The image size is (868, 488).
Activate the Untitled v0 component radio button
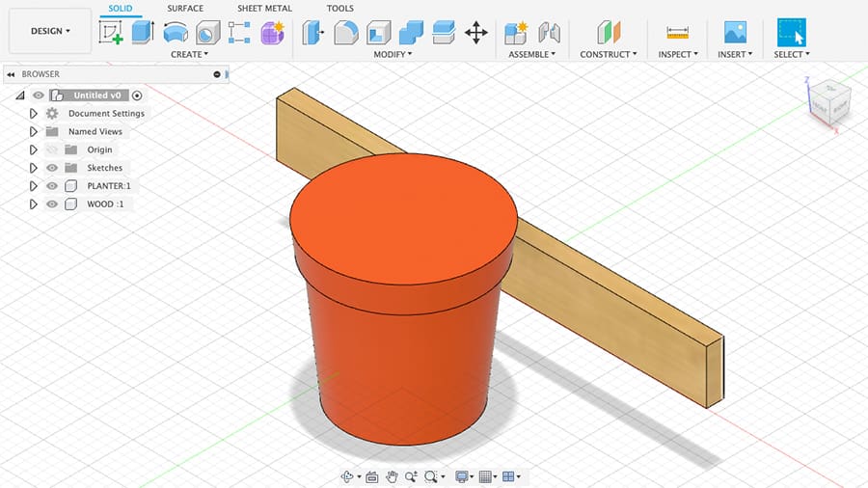(x=137, y=95)
